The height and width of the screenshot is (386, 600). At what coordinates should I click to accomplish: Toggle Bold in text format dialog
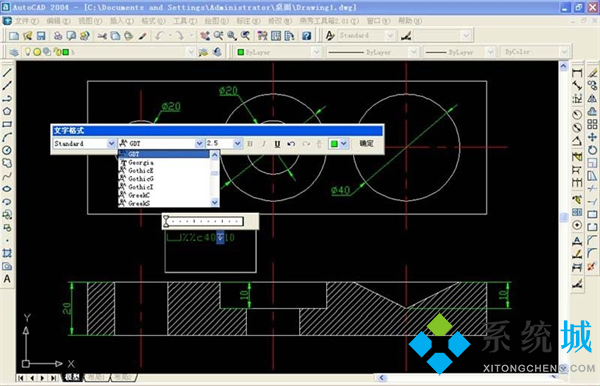(250, 143)
